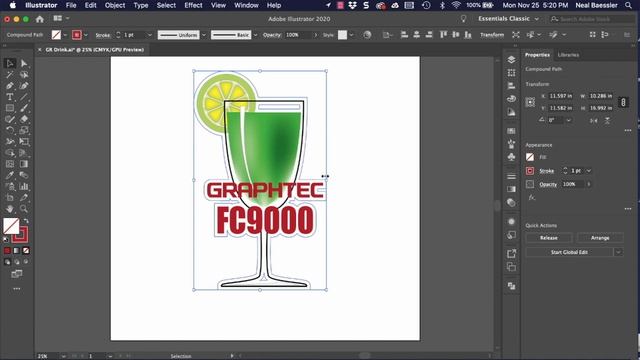The height and width of the screenshot is (360, 640).
Task: Select the Pen tool
Action: [10, 86]
